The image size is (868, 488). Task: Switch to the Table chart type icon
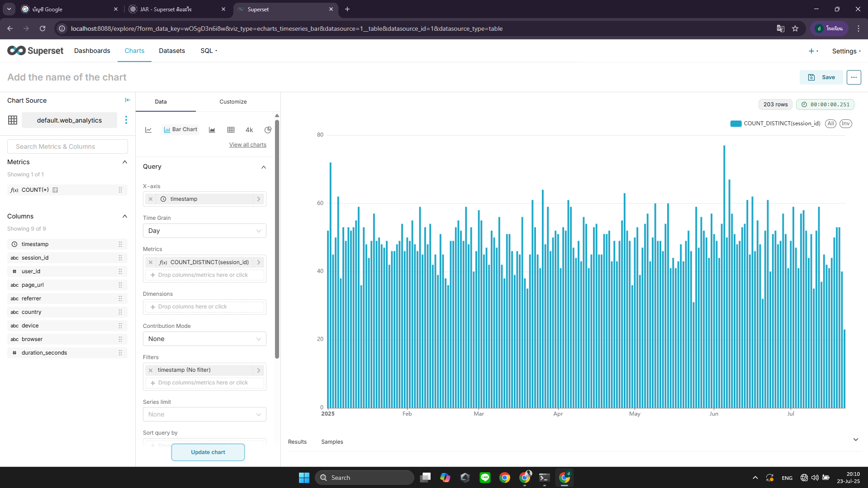[231, 130]
